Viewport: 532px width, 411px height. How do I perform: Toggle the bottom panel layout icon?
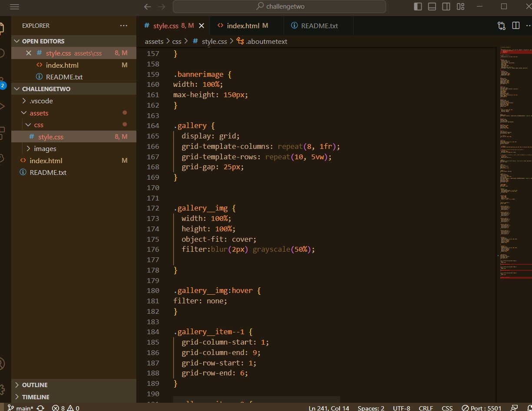pyautogui.click(x=432, y=7)
